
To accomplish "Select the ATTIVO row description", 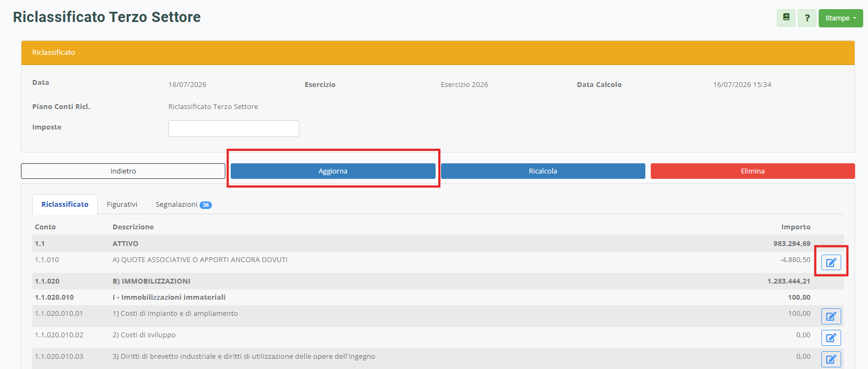I will coord(126,244).
